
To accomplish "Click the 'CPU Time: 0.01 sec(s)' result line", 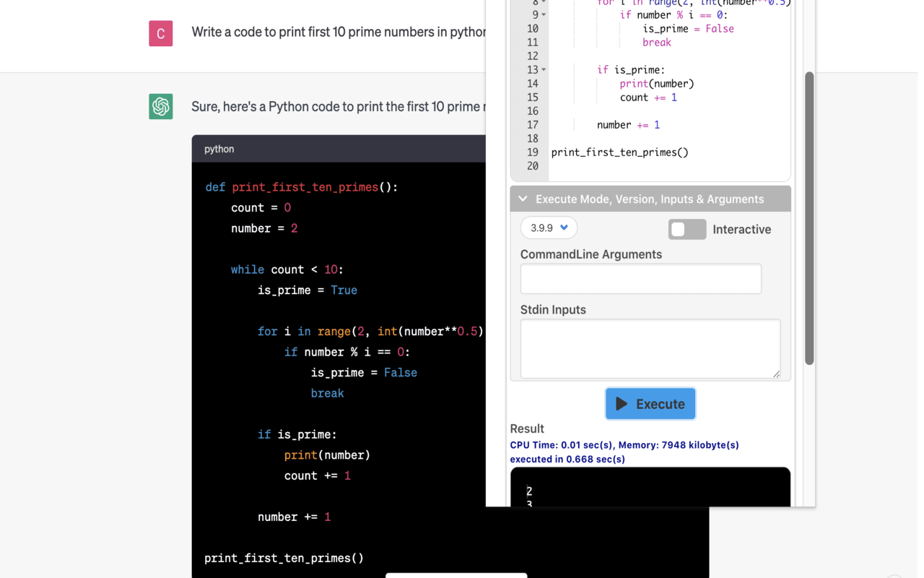I will (624, 445).
